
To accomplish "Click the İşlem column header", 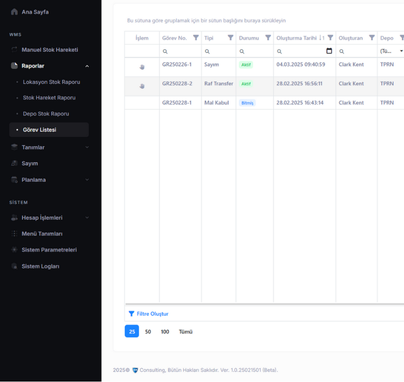I will coord(142,38).
